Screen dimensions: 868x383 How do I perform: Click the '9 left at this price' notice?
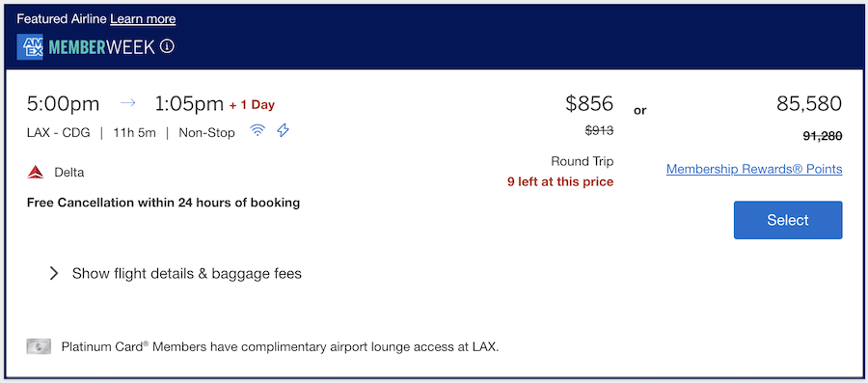click(560, 181)
